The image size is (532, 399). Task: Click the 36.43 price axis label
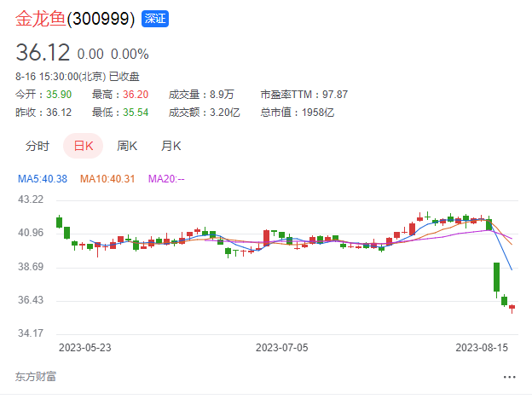tap(31, 300)
